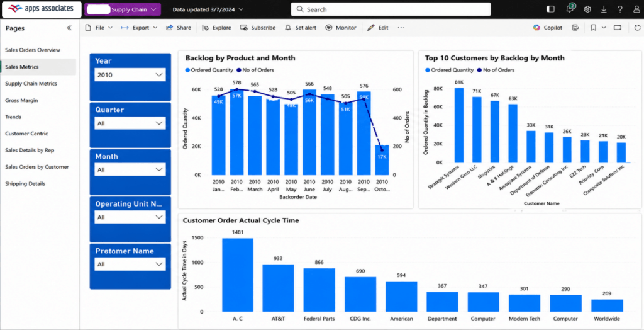Click the Modern Tech bar showing 301
Viewport: 644px width, 330px height.
[x=525, y=303]
